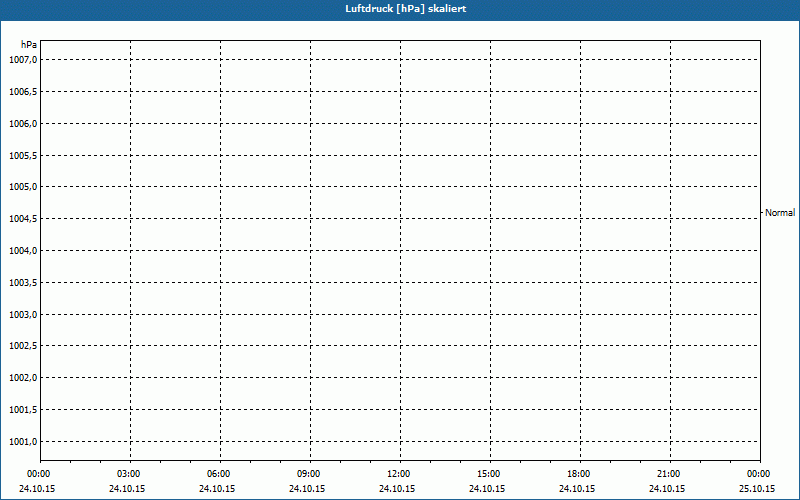Click the 15:00 time axis label
Viewport: 800px width, 500px height.
click(x=489, y=474)
